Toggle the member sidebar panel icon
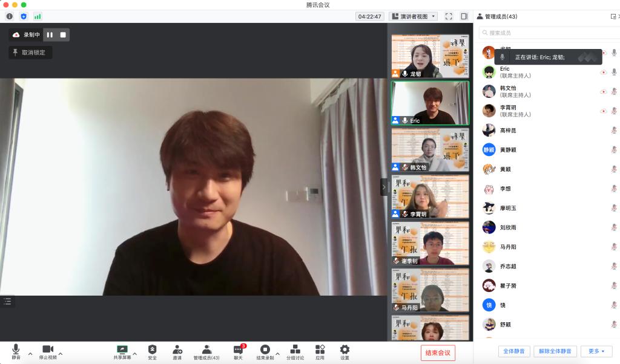The height and width of the screenshot is (364, 620). point(464,16)
